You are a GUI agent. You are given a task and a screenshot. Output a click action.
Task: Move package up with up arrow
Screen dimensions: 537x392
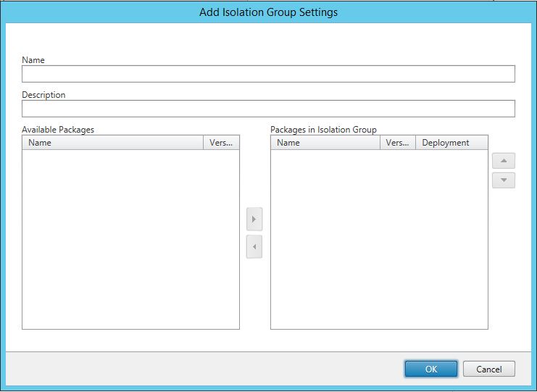504,161
